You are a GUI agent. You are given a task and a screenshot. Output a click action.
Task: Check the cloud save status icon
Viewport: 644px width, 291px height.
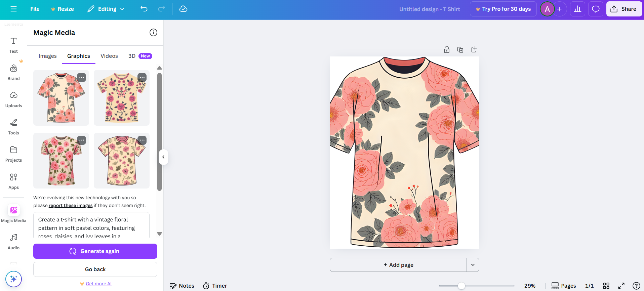click(x=183, y=9)
